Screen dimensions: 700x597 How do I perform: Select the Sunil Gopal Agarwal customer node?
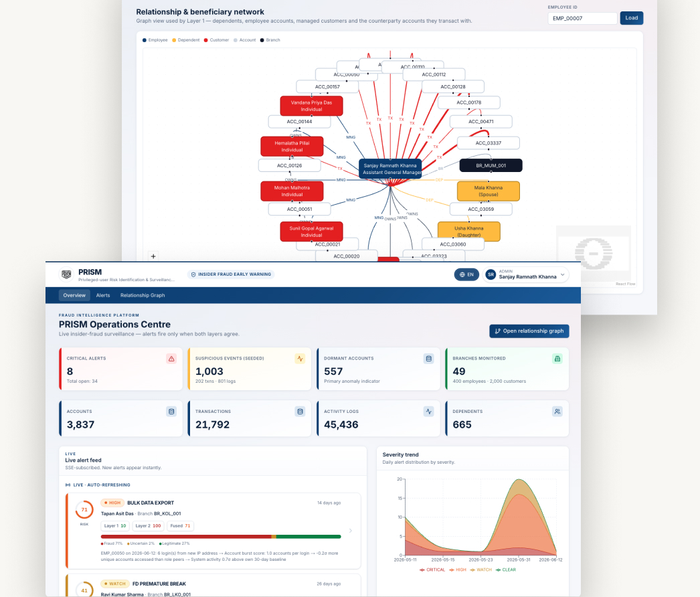312,232
